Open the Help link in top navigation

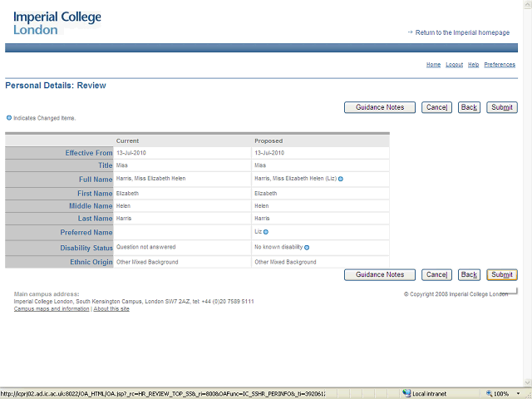click(x=473, y=65)
